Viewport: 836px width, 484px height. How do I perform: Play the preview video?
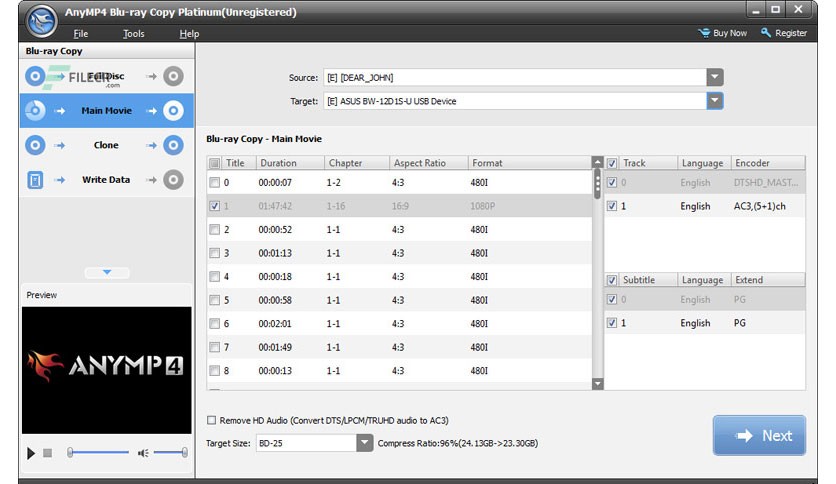pos(31,453)
